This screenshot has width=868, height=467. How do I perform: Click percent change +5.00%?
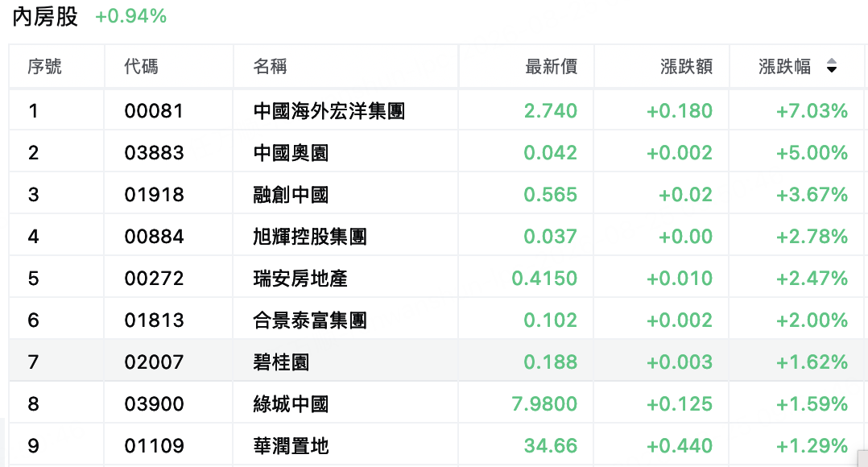coord(812,153)
